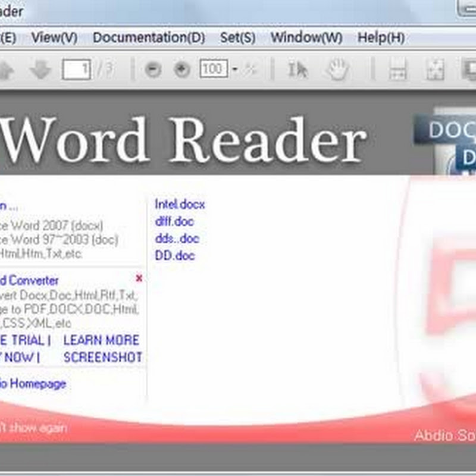Image resolution: width=476 pixels, height=476 pixels.
Task: Open recent file Intel.docx
Action: [x=180, y=204]
